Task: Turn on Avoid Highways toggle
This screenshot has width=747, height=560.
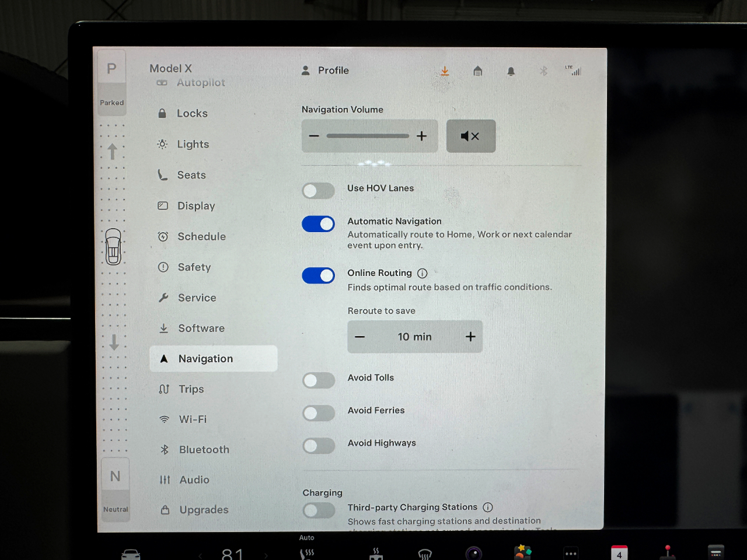Action: 319,446
